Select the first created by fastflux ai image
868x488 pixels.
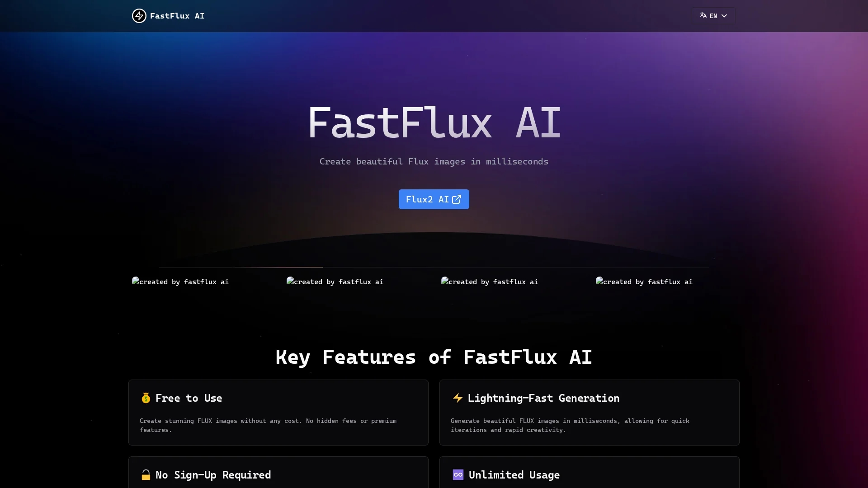tap(180, 282)
